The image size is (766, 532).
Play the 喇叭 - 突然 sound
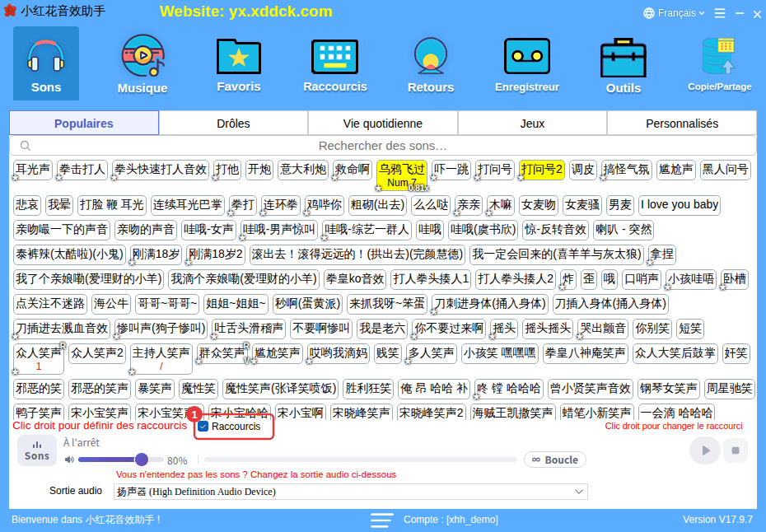click(624, 230)
